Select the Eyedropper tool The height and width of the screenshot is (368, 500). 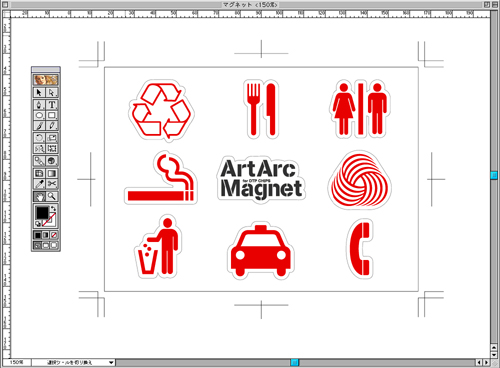(39, 184)
